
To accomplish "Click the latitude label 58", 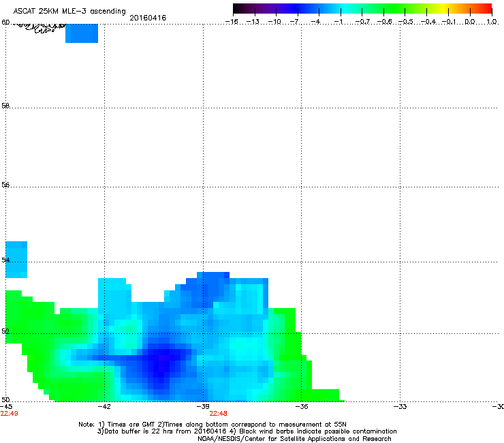I will [x=5, y=106].
